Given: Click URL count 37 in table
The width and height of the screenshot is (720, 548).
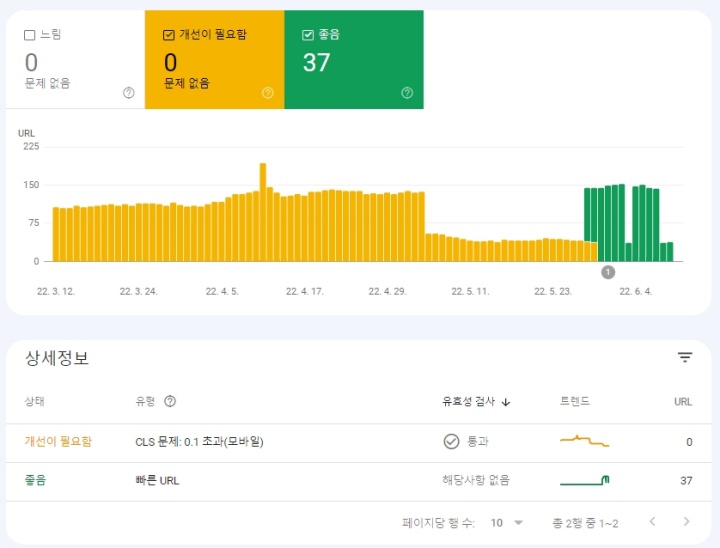Looking at the screenshot, I should click(x=686, y=480).
